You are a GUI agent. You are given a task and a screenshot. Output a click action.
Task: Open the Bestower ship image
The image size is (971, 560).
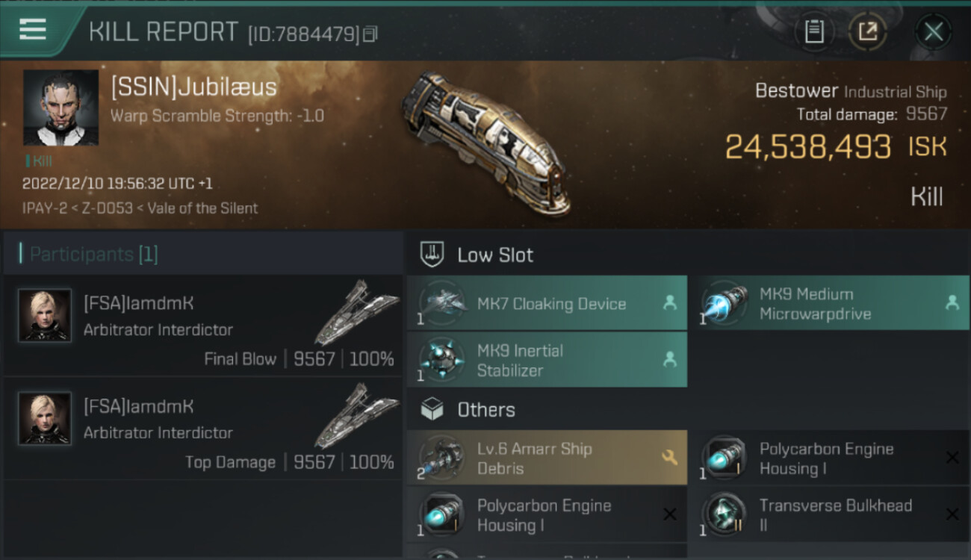coord(485,142)
